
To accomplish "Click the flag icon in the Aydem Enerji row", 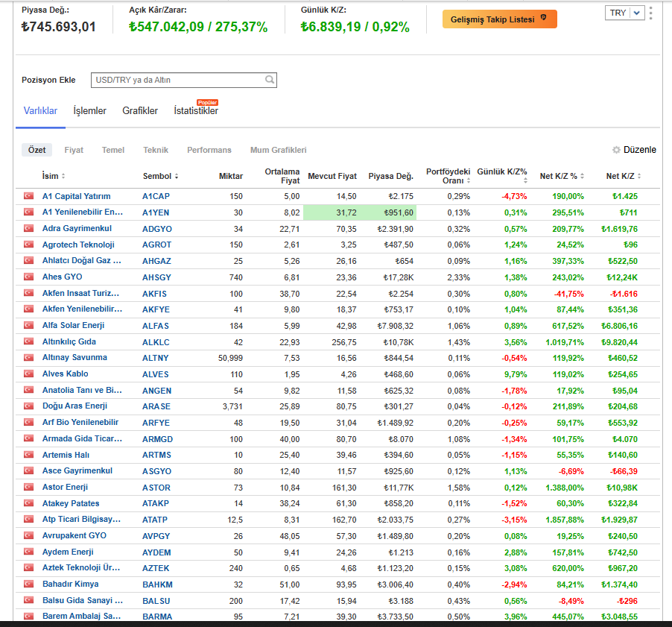I will [x=29, y=552].
